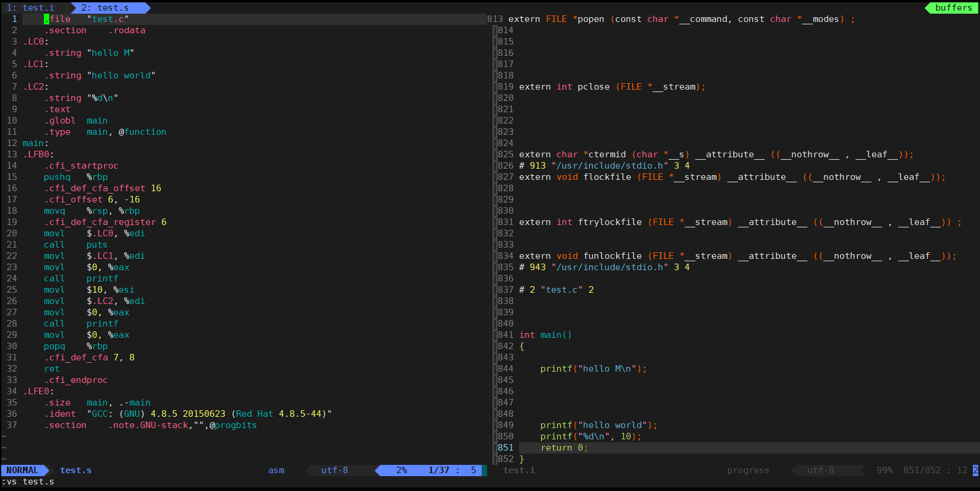Screen dimensions: 980x491
Task: Click the # 913 stdio.h line marker
Action: [x=604, y=166]
